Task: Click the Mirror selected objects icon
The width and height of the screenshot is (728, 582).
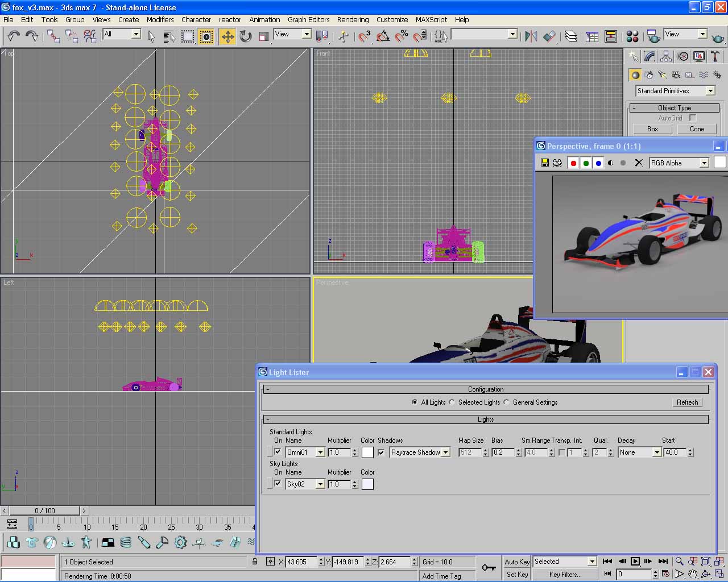Action: 531,37
